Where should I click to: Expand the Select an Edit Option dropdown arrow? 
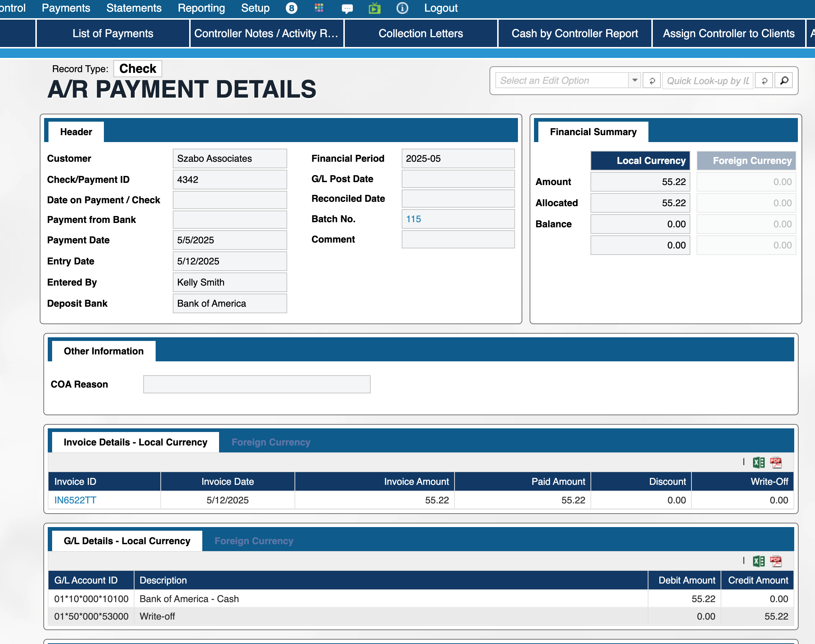click(635, 80)
